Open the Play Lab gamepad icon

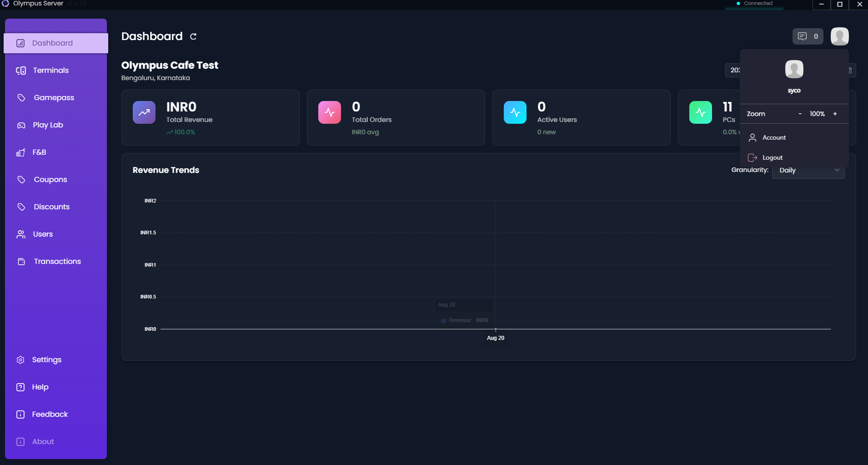(x=21, y=125)
